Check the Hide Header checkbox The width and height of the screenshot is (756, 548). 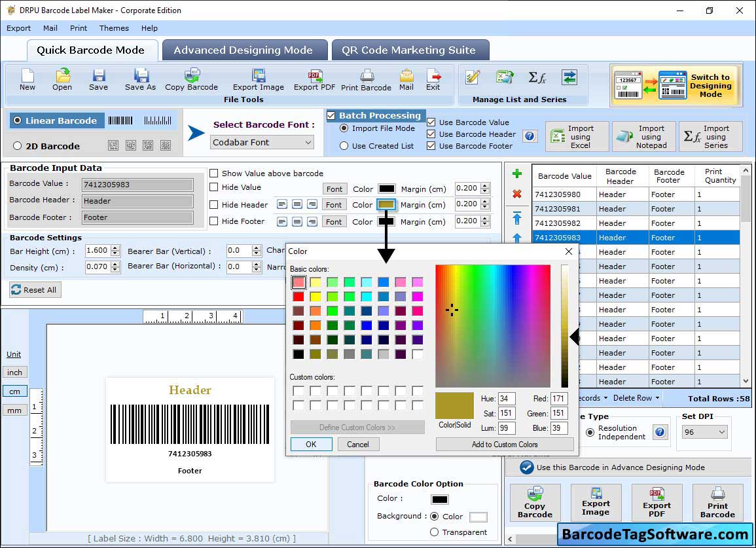213,204
